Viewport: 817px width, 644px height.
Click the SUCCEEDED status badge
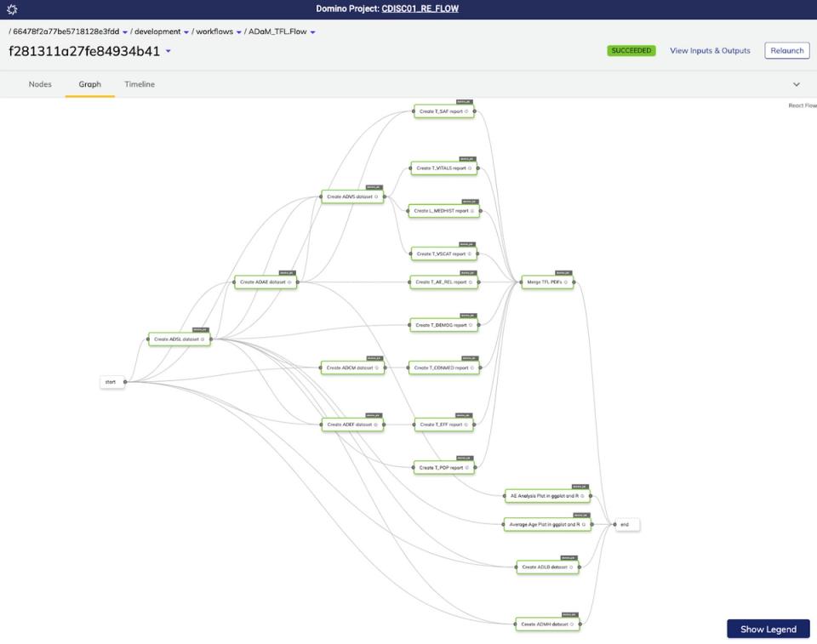pos(631,50)
